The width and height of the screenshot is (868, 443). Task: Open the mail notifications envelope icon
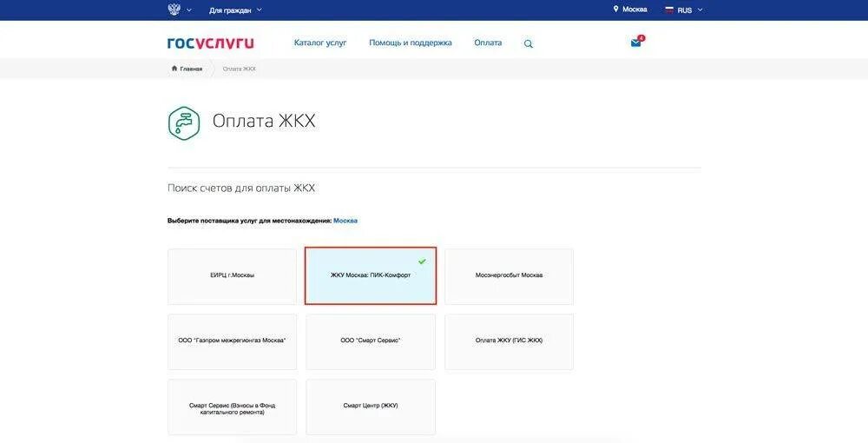(636, 43)
